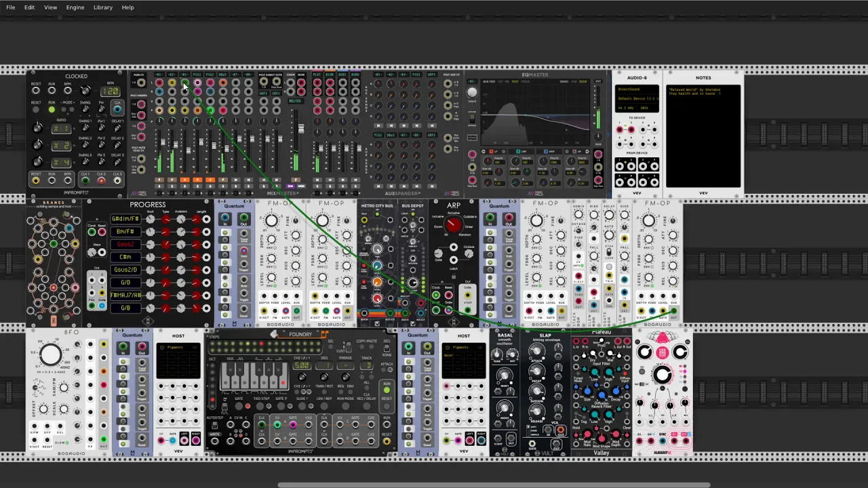The width and height of the screenshot is (868, 488).
Task: Click the CLK input jack on Clocked
Action: click(117, 109)
